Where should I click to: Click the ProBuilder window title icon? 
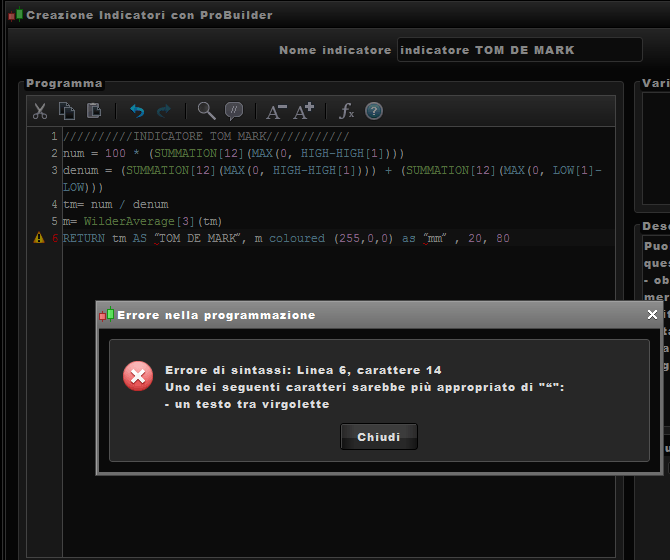click(16, 15)
